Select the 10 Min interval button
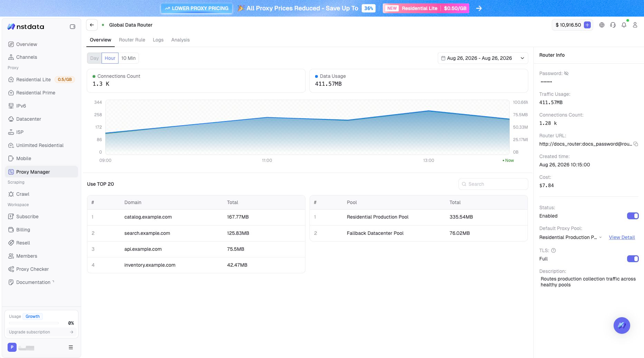Image resolution: width=644 pixels, height=358 pixels. coord(129,58)
